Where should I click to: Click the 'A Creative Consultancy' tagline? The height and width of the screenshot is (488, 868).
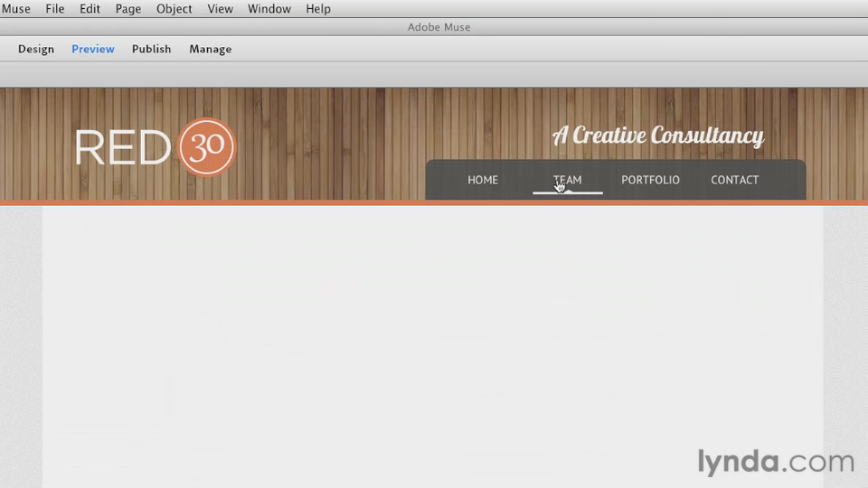coord(658,136)
